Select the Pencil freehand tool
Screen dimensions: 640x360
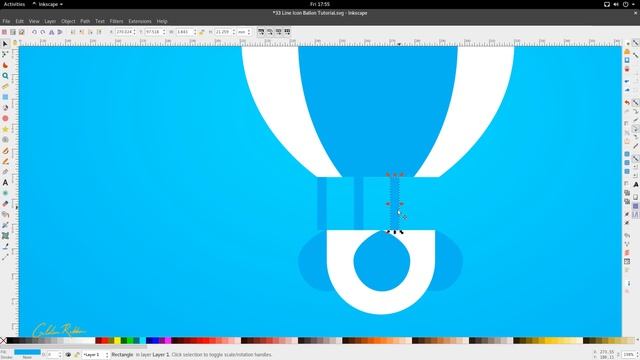(5, 151)
